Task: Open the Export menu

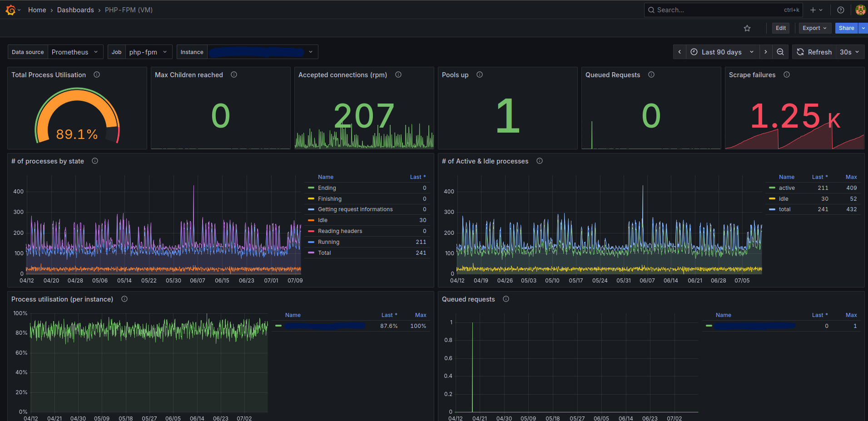Action: pos(815,28)
